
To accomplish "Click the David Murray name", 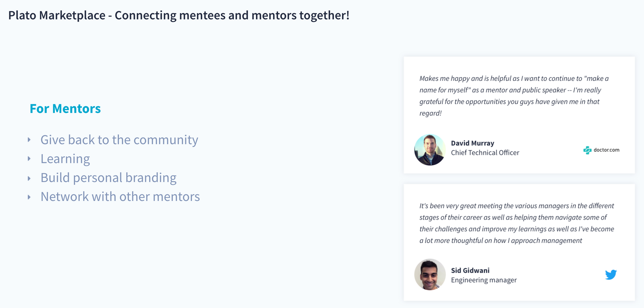I will click(x=472, y=143).
